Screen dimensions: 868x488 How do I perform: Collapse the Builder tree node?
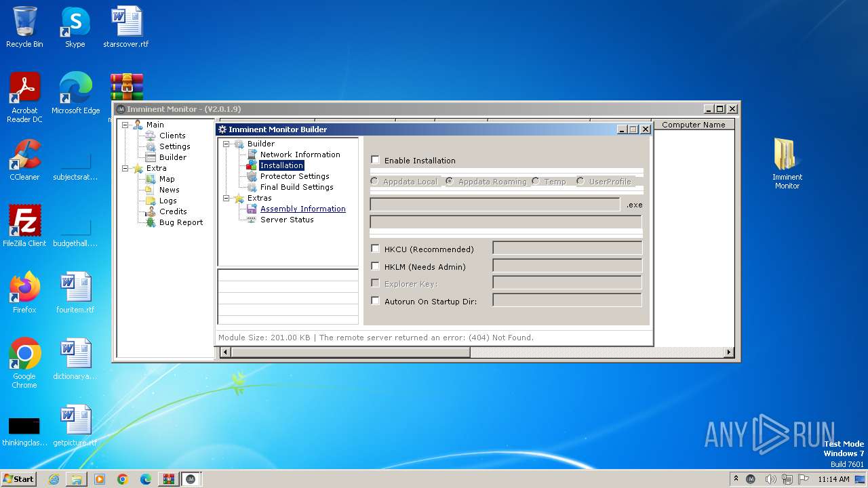coord(226,144)
